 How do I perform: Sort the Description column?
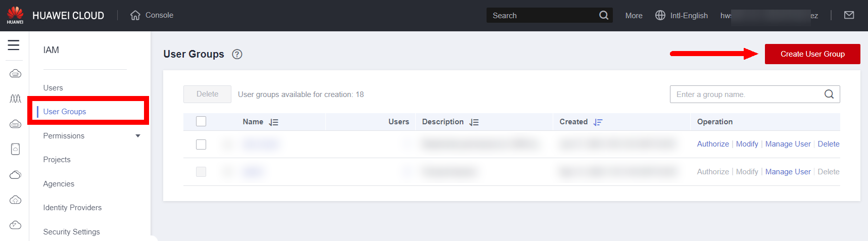pos(474,122)
